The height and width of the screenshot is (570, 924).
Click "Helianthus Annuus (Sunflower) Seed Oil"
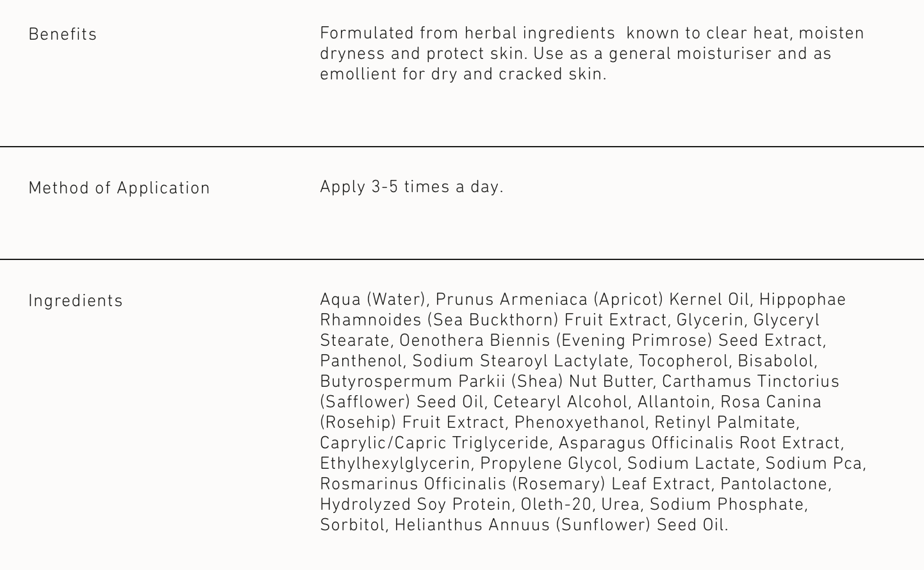(560, 525)
